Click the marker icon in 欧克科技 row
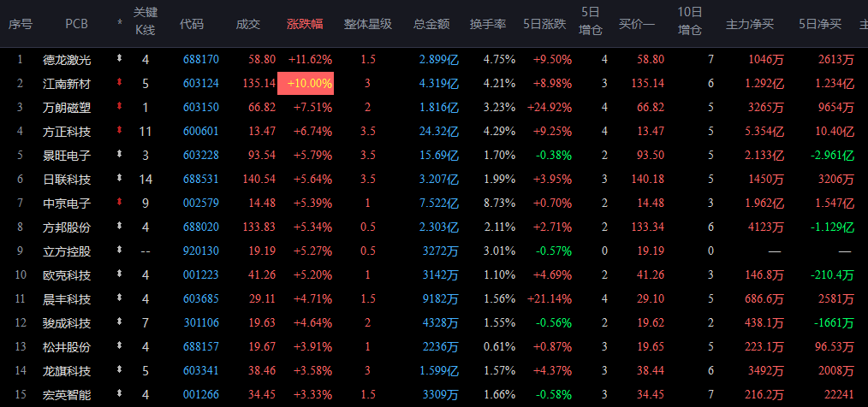 click(119, 274)
